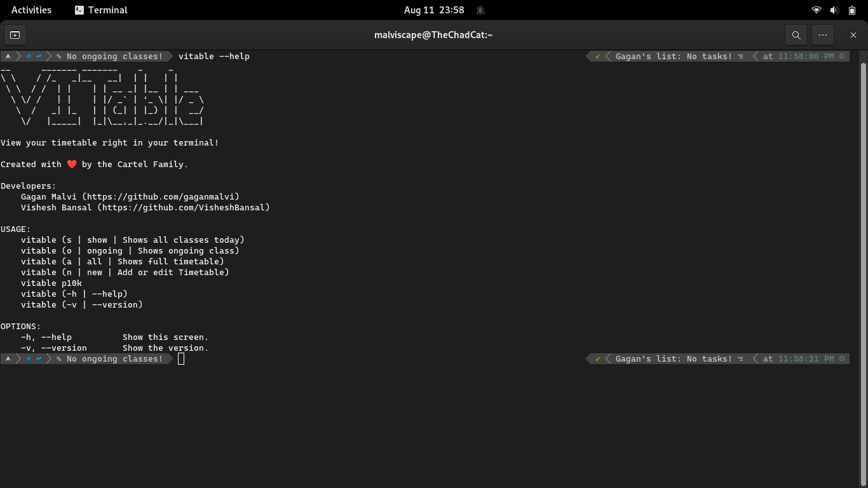Open the Activities overview
Viewport: 868px width, 488px height.
[x=31, y=10]
